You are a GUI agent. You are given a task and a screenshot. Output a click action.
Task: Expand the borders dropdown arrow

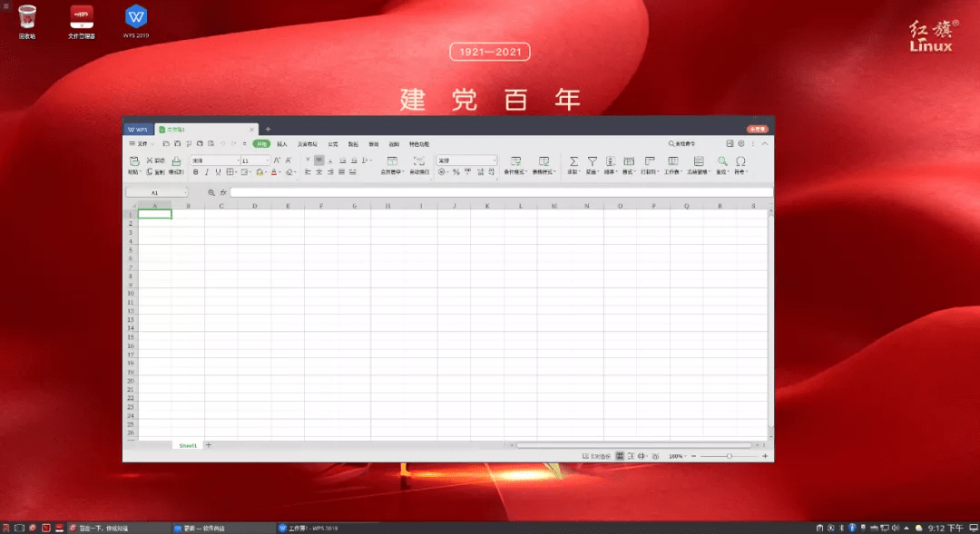click(236, 172)
